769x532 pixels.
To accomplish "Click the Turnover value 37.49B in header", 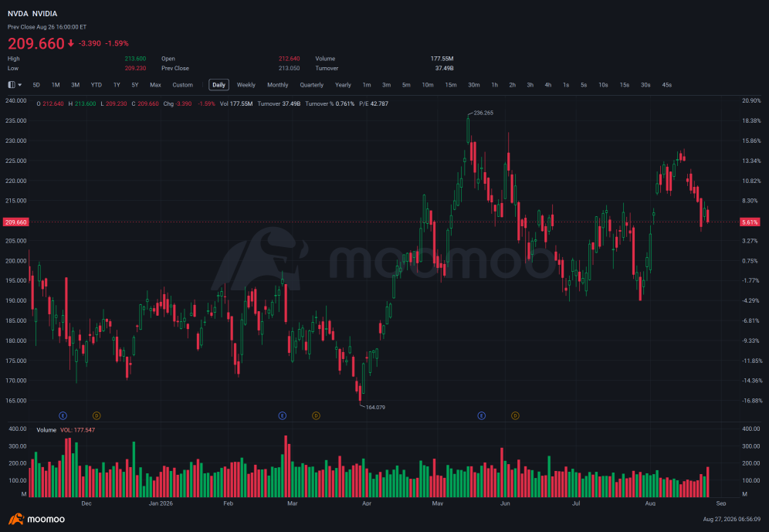I will pyautogui.click(x=444, y=68).
